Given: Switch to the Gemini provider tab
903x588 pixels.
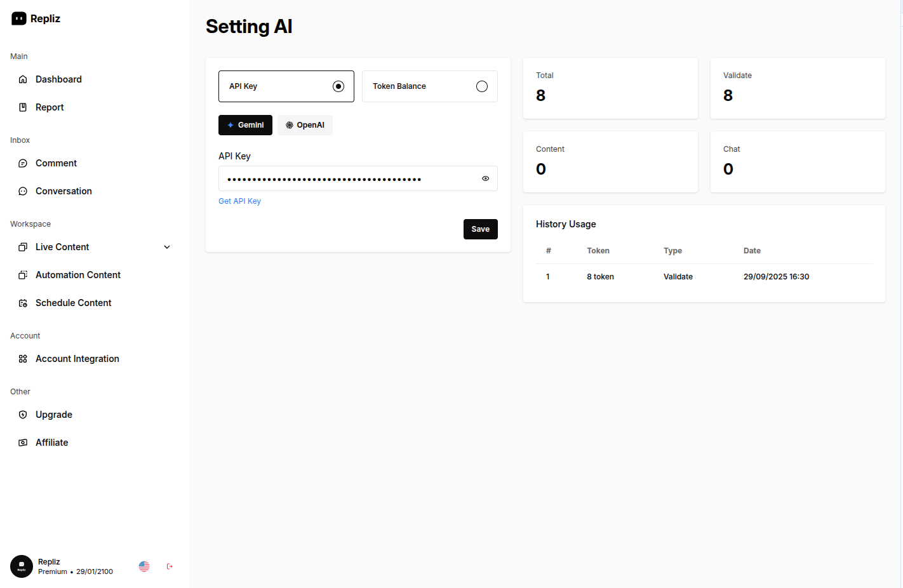Looking at the screenshot, I should (x=245, y=125).
